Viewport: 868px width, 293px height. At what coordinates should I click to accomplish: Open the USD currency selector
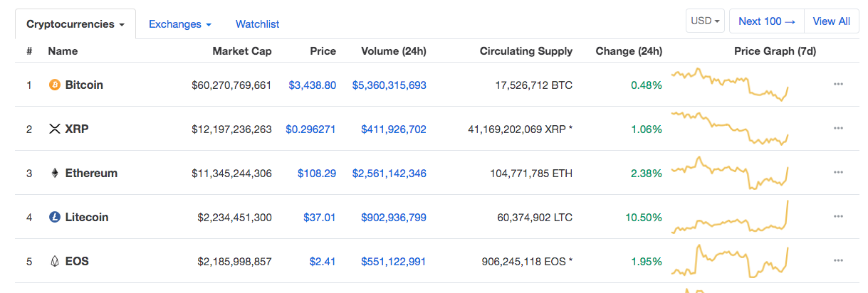click(x=706, y=21)
